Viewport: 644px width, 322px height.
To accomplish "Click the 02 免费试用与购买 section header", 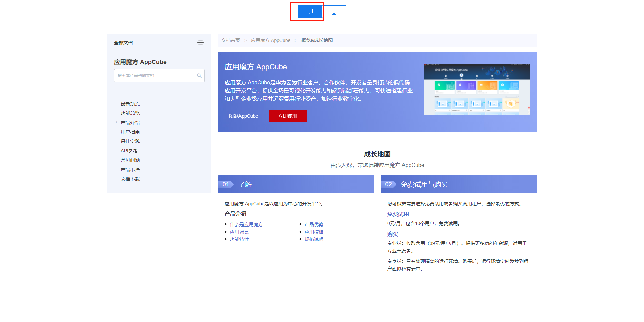I will click(459, 184).
